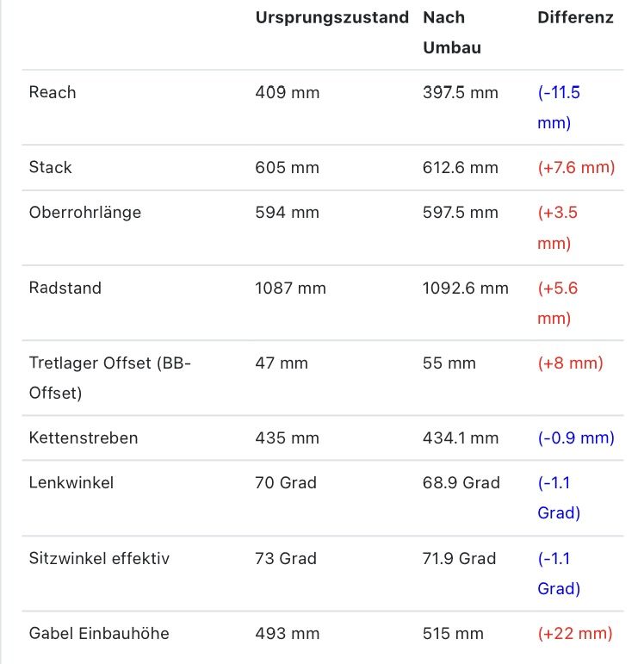This screenshot has width=644, height=664.
Task: Click the Stack value 612.6 mm
Action: pos(461,167)
